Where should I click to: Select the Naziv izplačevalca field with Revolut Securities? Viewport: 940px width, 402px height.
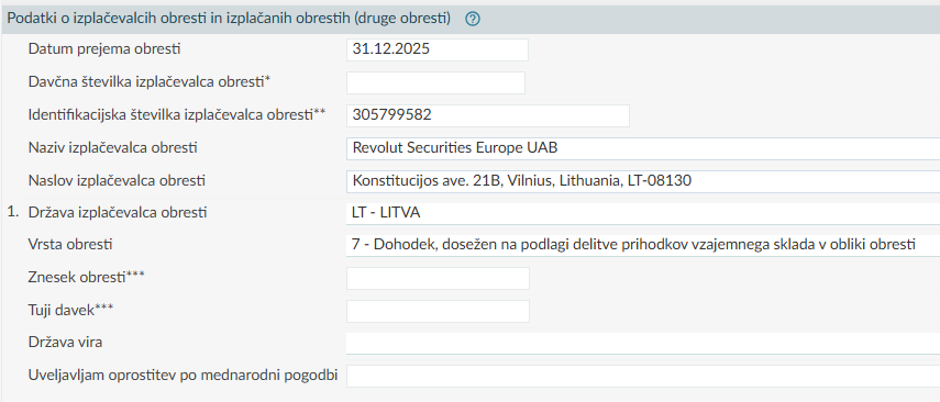[x=642, y=148]
